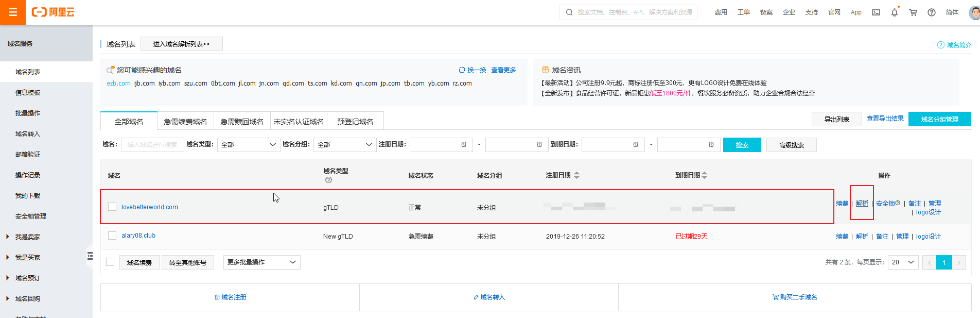Open the help question mark icon
Screen dimensions: 980x318
click(932, 12)
